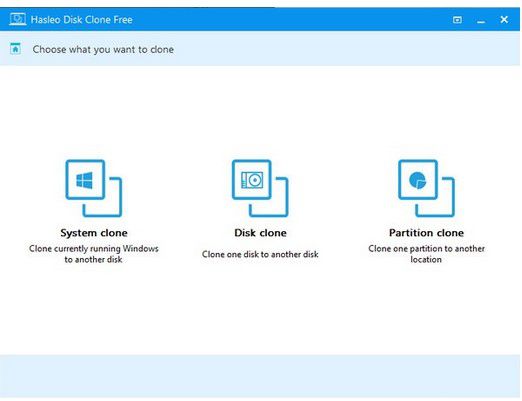
Task: Click the Partition clone heading
Action: pyautogui.click(x=426, y=233)
